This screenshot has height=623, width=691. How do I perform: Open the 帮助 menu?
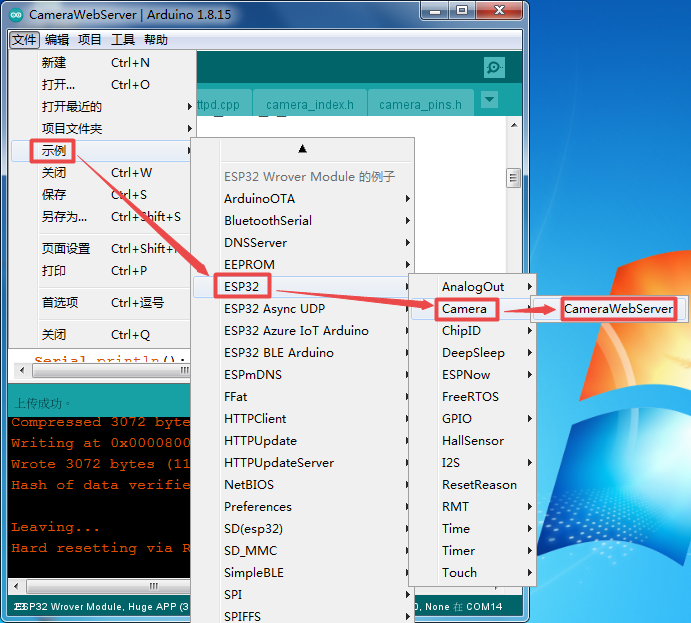pyautogui.click(x=156, y=40)
